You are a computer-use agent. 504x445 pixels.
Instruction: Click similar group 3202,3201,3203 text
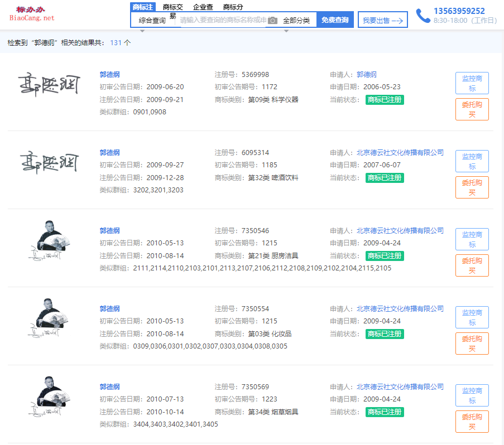tap(158, 190)
